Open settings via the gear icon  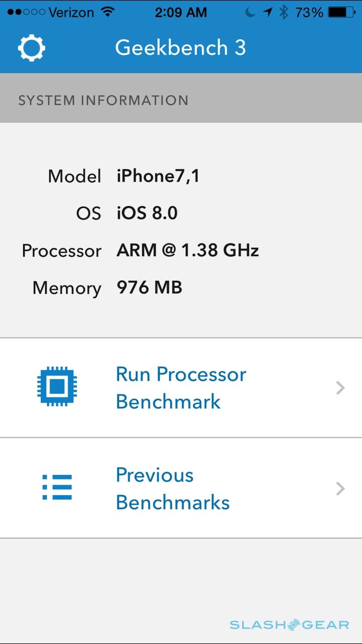[x=32, y=48]
